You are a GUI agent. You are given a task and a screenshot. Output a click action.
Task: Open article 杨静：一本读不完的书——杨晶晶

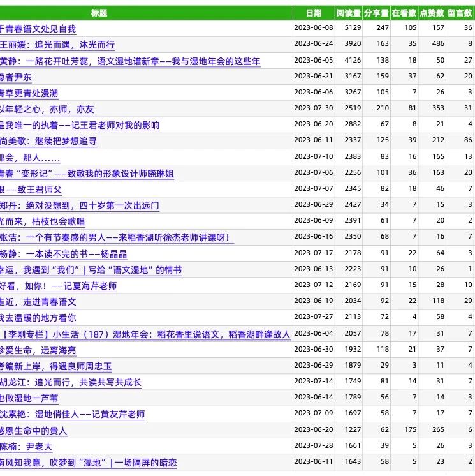[63, 254]
